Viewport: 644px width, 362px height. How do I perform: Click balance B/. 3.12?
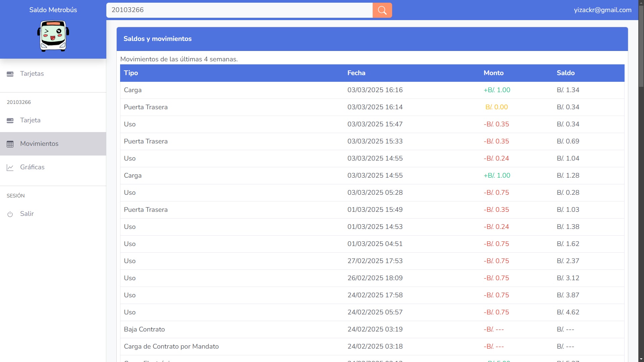[568, 278]
